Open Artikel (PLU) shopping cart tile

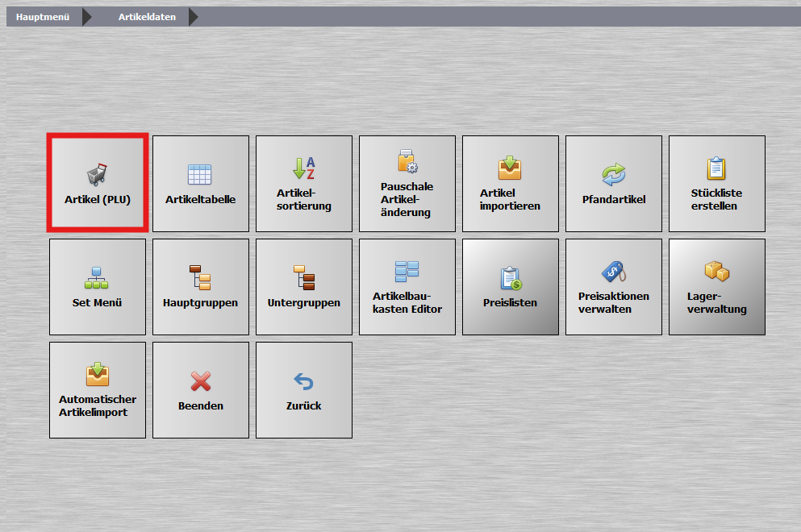click(x=97, y=184)
